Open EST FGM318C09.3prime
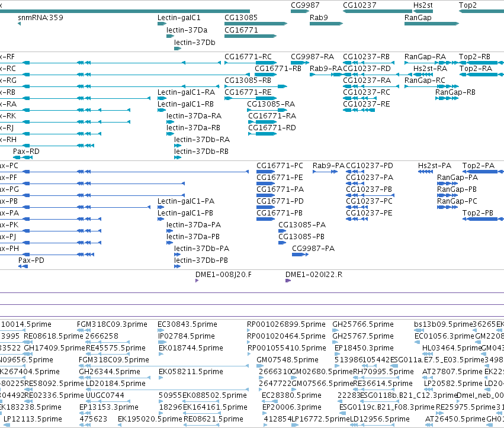Viewport: 504px width, 428px height. coord(84,330)
